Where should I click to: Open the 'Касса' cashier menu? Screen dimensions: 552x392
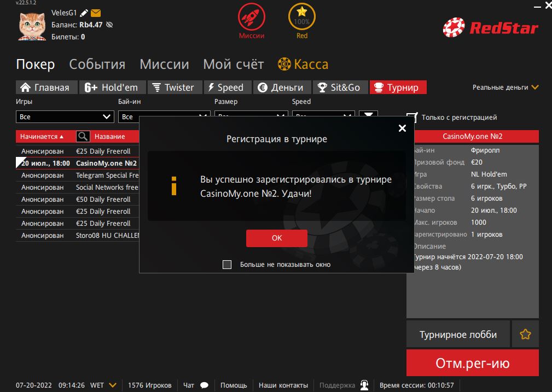pos(303,65)
